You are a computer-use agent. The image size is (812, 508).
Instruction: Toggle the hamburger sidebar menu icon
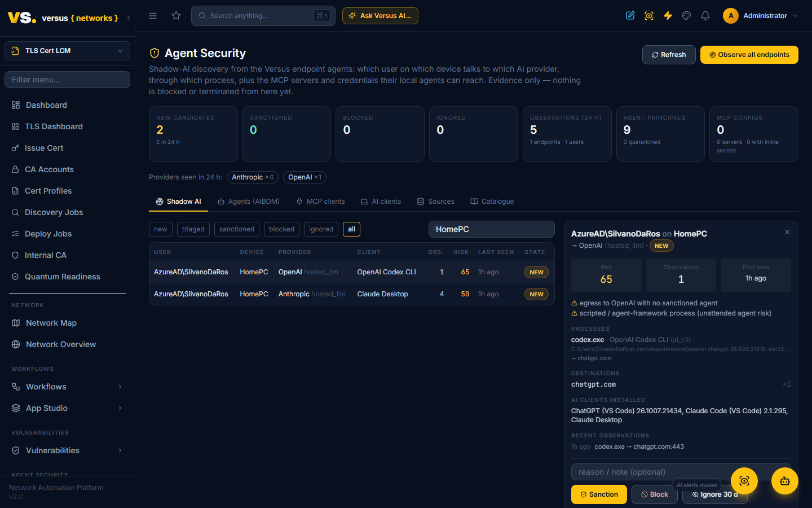click(153, 16)
